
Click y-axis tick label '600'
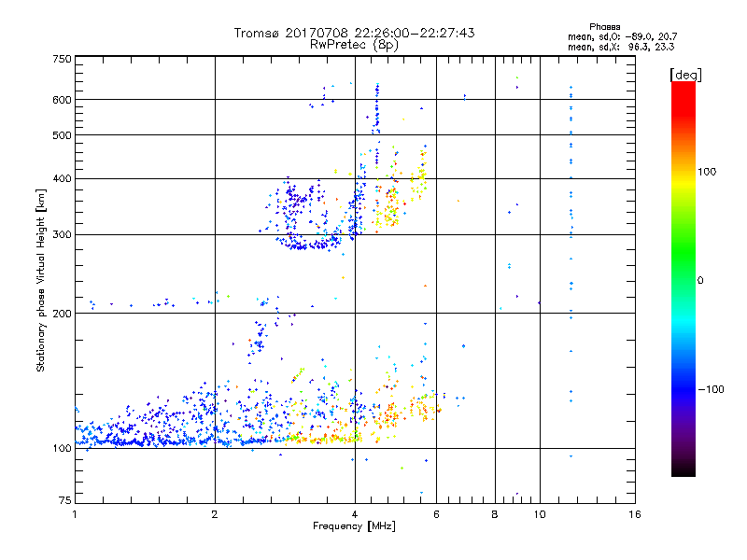click(x=62, y=100)
